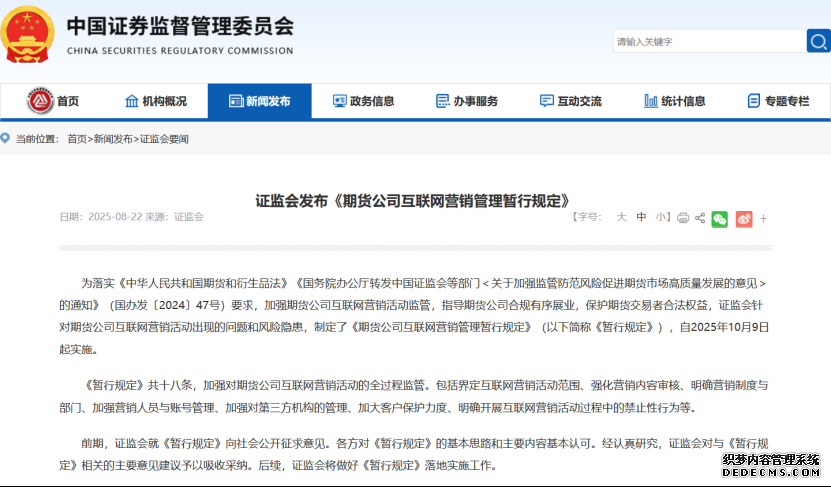The height and width of the screenshot is (487, 831).
Task: Click the building icon beside 机构概况
Action: [x=131, y=101]
